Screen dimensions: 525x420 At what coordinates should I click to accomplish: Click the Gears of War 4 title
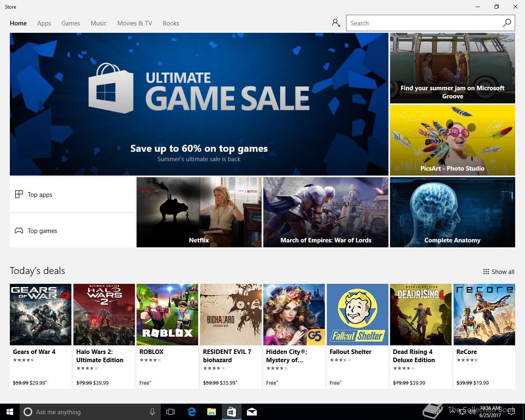[34, 352]
